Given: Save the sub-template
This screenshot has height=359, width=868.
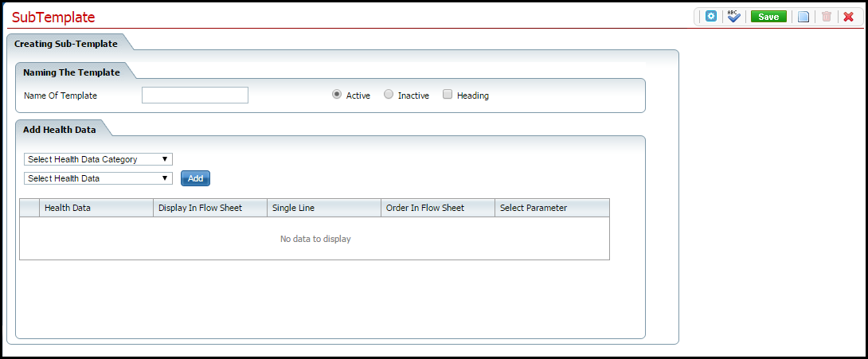Looking at the screenshot, I should coord(768,17).
